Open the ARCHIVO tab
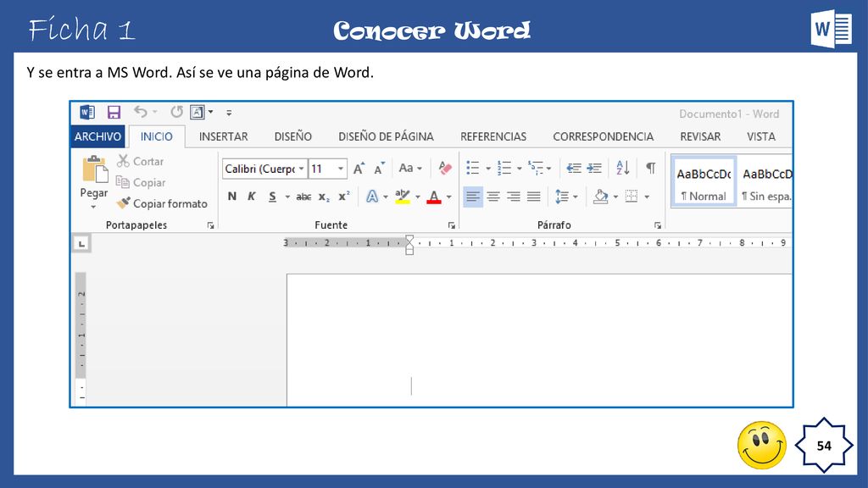 (98, 136)
